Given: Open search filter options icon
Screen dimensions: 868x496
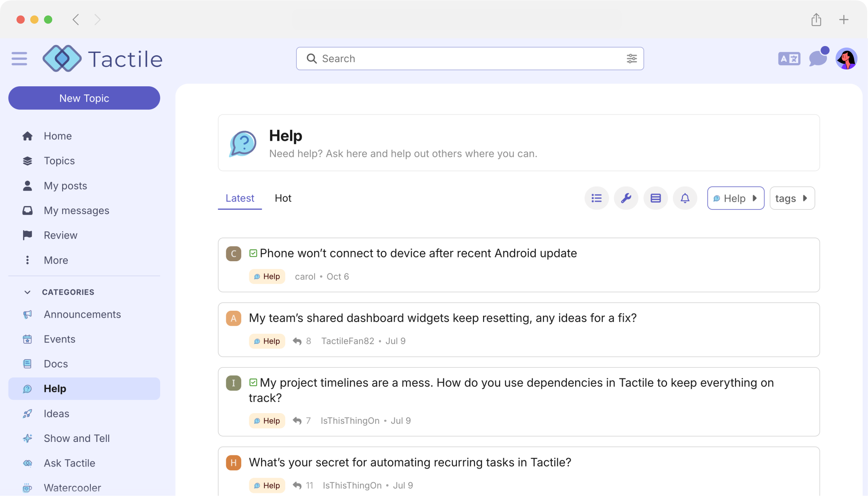Looking at the screenshot, I should tap(631, 59).
